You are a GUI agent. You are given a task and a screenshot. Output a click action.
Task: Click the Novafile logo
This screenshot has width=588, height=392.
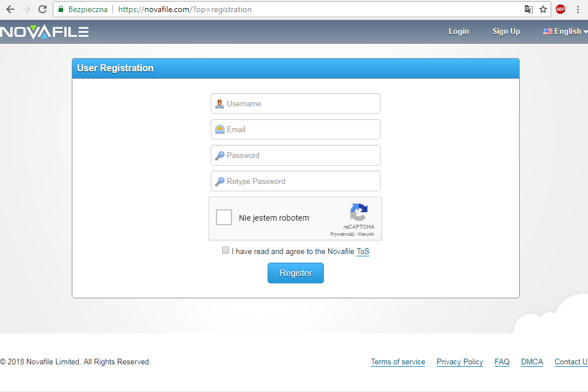tap(44, 32)
